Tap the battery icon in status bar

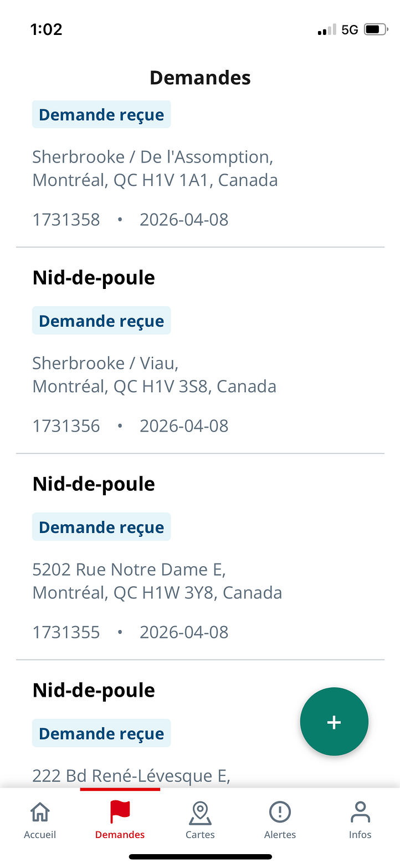(375, 29)
